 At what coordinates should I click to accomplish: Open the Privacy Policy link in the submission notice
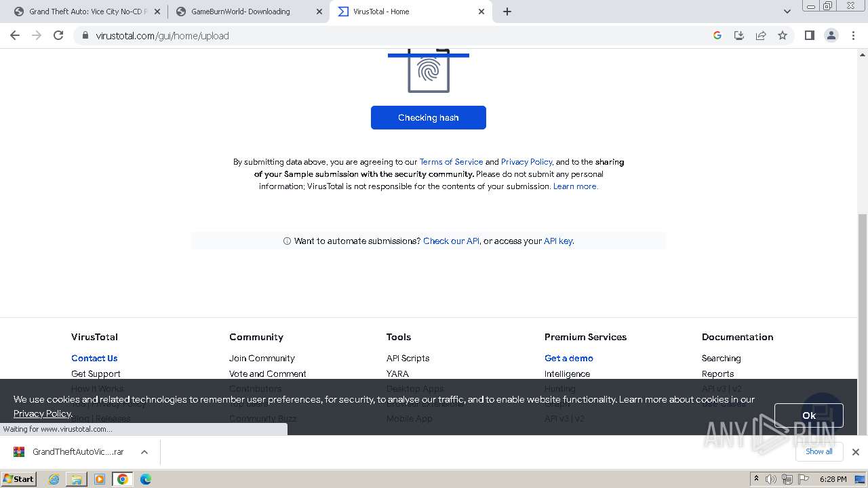[x=527, y=162]
